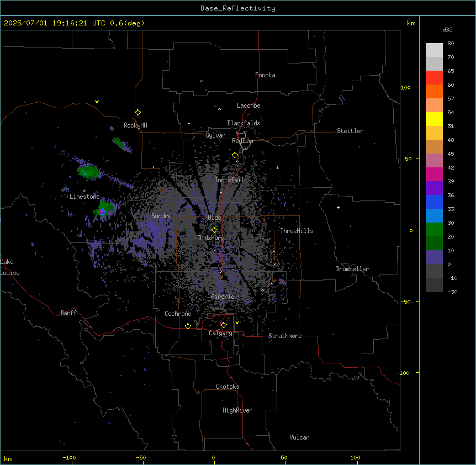Click the Vulcan town label
This screenshot has width=476, height=465.
coord(299,437)
